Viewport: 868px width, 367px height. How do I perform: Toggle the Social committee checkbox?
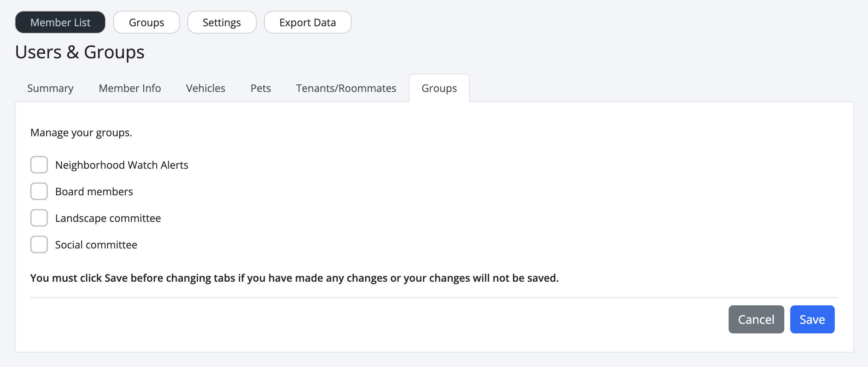click(x=39, y=244)
